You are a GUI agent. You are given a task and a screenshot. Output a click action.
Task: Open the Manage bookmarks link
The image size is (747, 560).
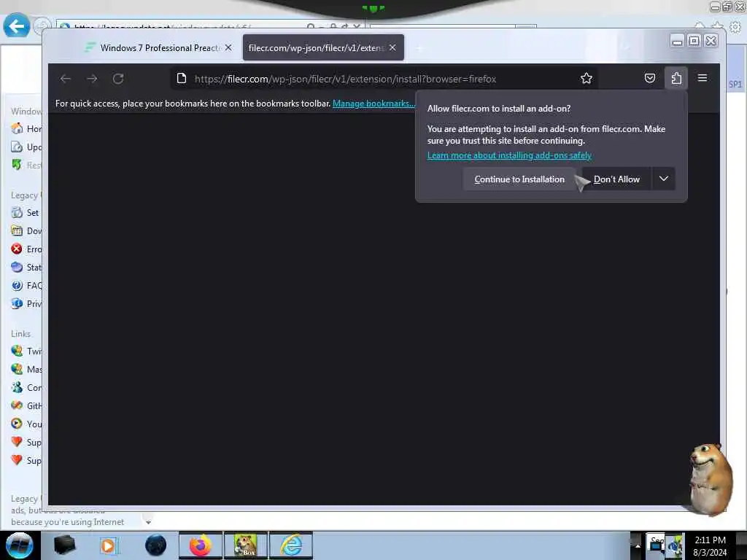[x=373, y=104]
